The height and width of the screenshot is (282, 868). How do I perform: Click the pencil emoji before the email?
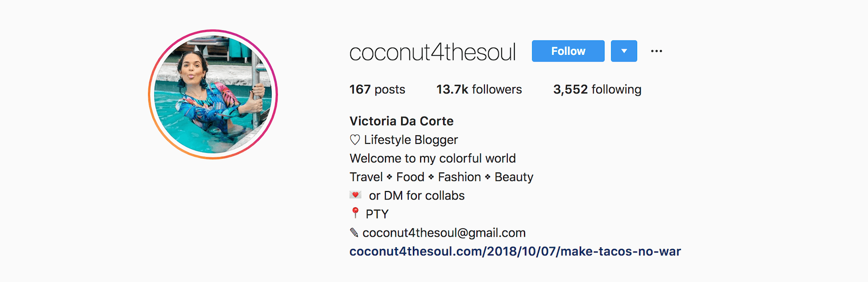click(354, 232)
